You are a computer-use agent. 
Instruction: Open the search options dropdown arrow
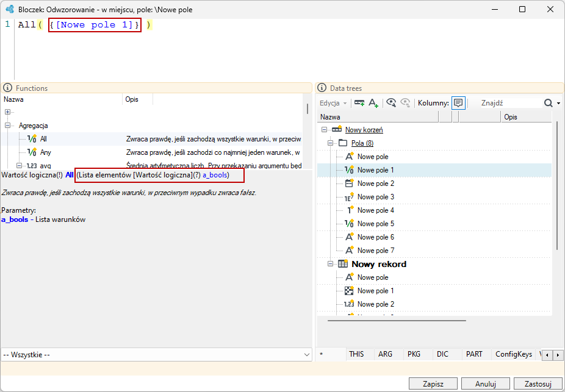pos(558,103)
